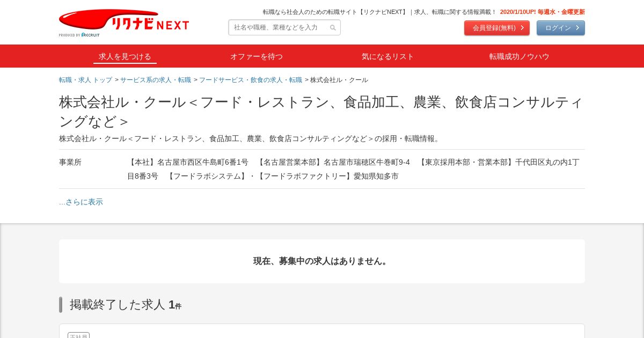Viewport: 644px width, 338px height.
Task: Click the ログイン button
Action: (x=561, y=28)
